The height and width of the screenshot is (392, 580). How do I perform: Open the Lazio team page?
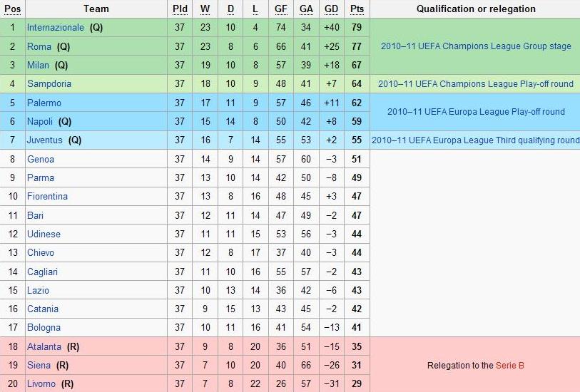38,290
